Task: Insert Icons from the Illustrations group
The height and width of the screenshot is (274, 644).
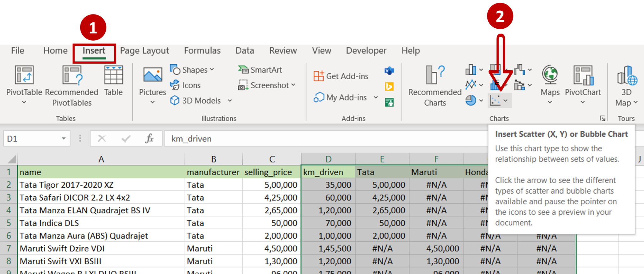Action: [x=185, y=85]
